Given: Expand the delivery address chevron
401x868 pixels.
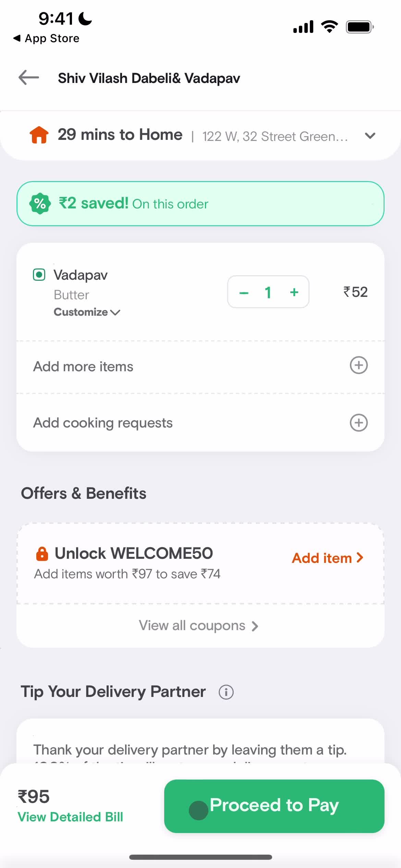Looking at the screenshot, I should pyautogui.click(x=370, y=136).
